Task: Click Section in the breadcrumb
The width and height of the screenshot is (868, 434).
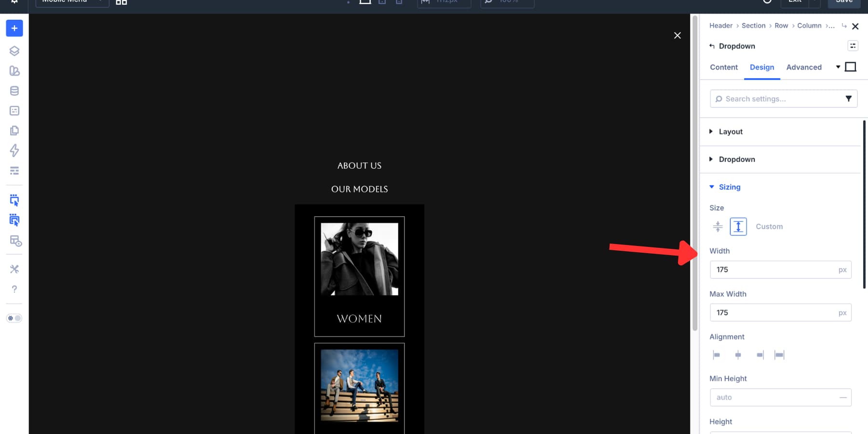Action: point(753,26)
